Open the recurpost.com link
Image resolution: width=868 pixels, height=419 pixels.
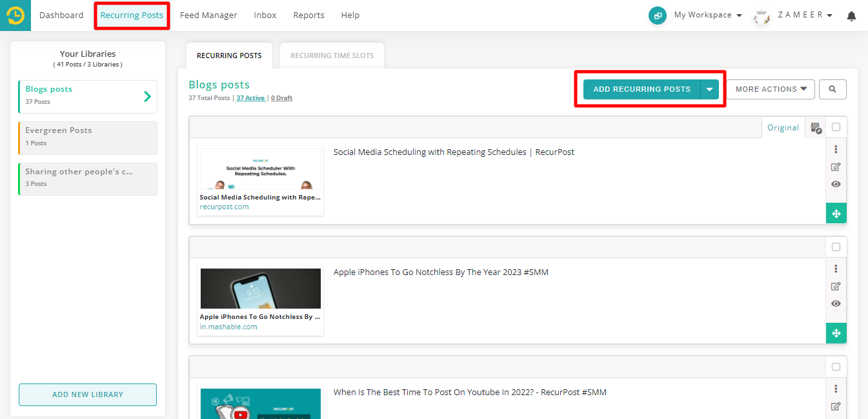[224, 207]
